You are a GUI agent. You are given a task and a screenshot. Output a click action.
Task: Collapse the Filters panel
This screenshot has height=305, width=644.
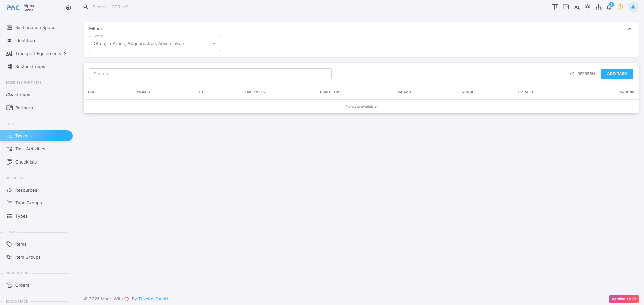(630, 29)
